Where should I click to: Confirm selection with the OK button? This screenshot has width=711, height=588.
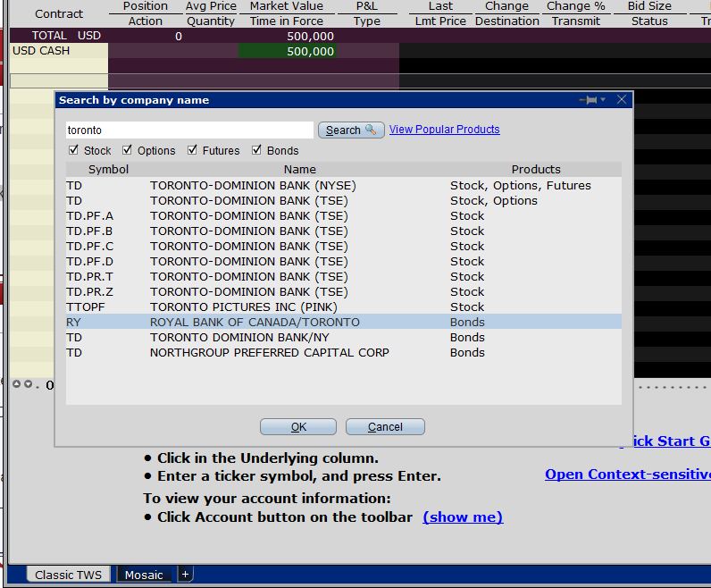pos(298,427)
